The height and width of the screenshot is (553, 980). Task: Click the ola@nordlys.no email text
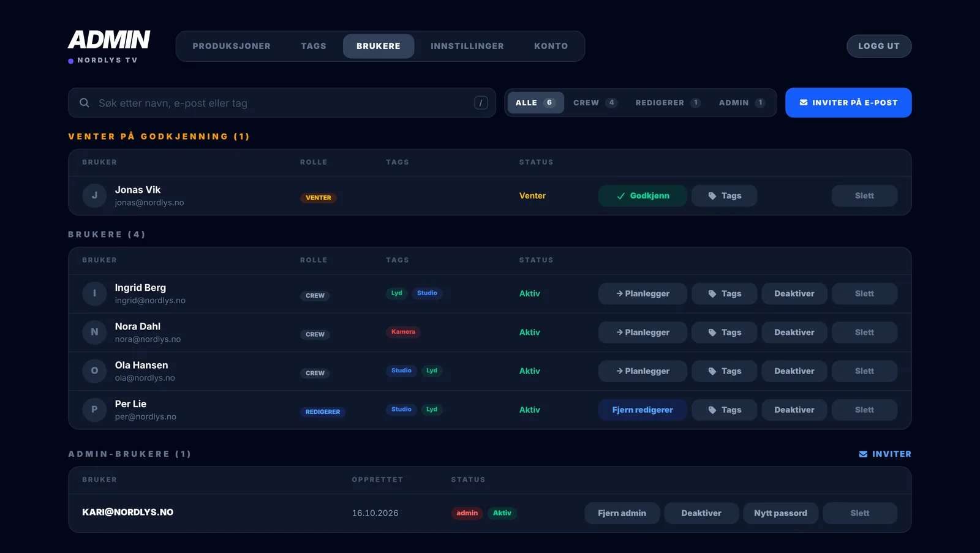[x=145, y=378]
